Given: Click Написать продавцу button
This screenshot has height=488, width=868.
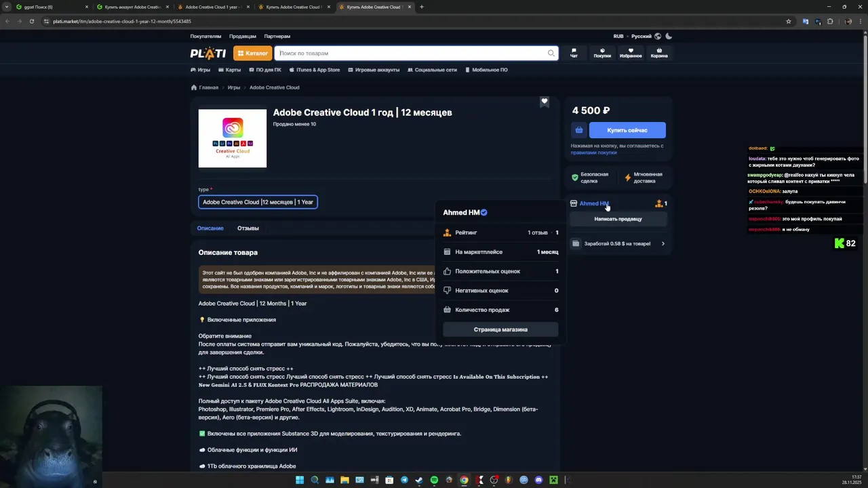Looking at the screenshot, I should point(618,219).
